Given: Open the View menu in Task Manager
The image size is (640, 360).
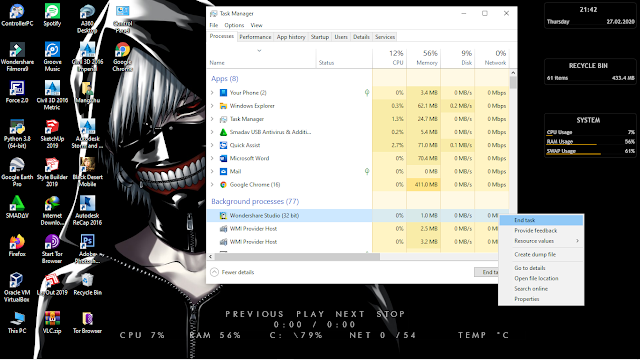Looking at the screenshot, I should coord(256,25).
